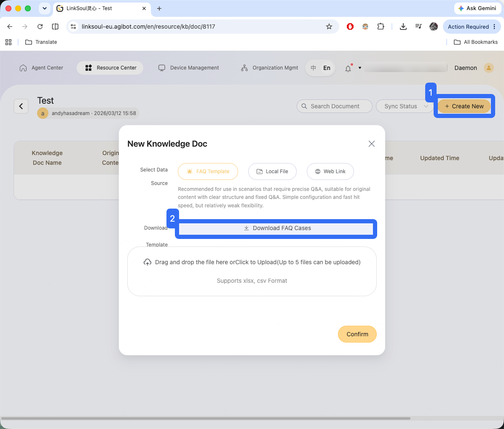Click the drag and drop upload area
This screenshot has height=429, width=504.
252,271
